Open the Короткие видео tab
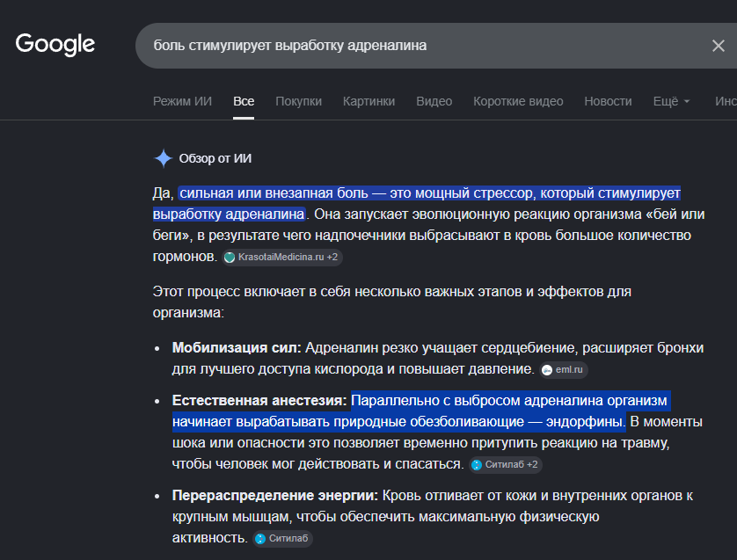 point(518,101)
